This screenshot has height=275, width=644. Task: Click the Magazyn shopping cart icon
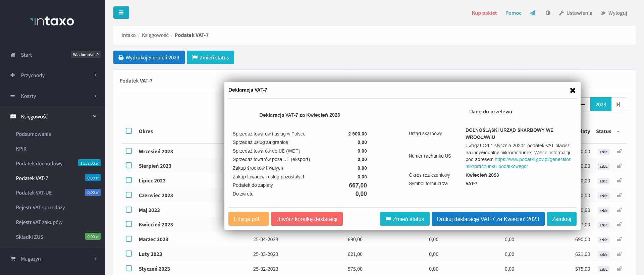click(x=13, y=259)
